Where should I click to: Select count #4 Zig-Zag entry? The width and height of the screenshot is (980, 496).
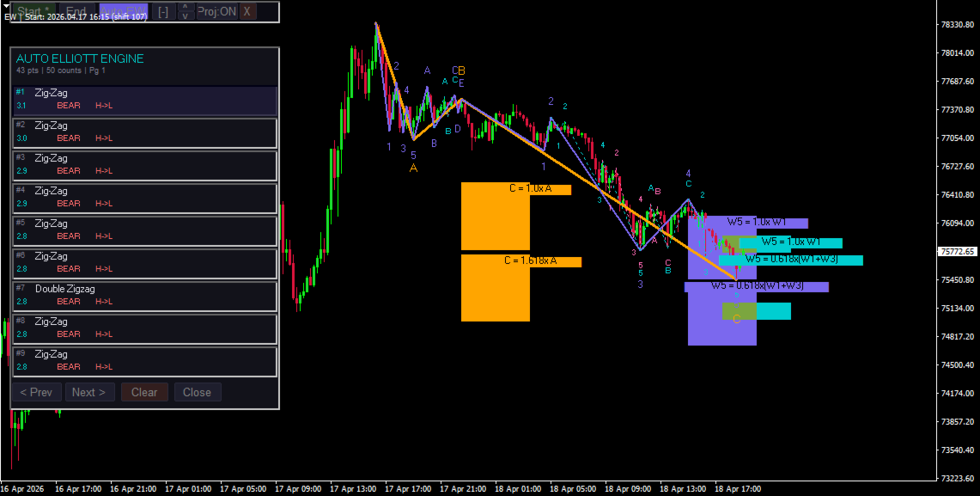[x=144, y=198]
